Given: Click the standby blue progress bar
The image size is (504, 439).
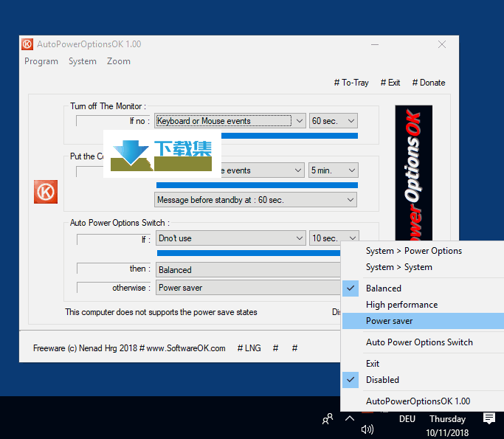Looking at the screenshot, I should [257, 185].
